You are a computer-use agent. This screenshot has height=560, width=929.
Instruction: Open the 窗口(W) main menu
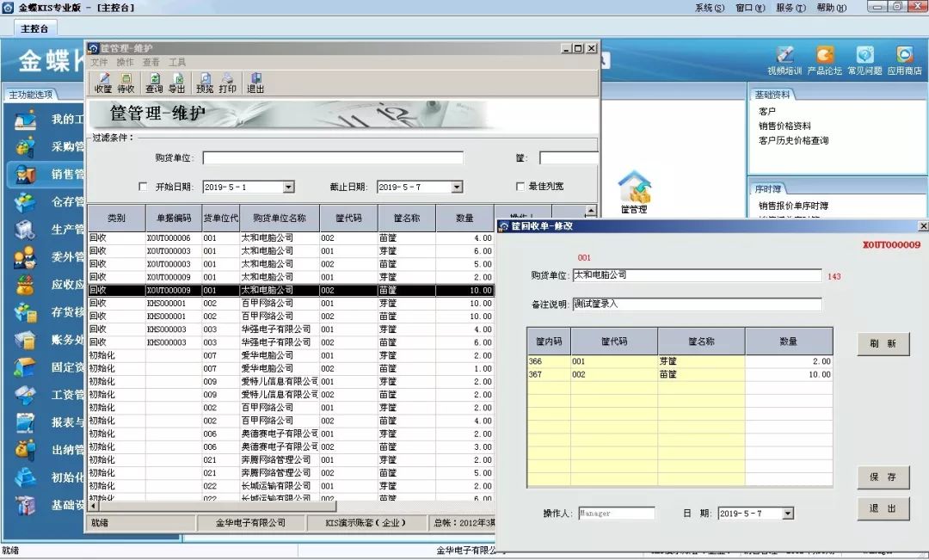[x=750, y=8]
